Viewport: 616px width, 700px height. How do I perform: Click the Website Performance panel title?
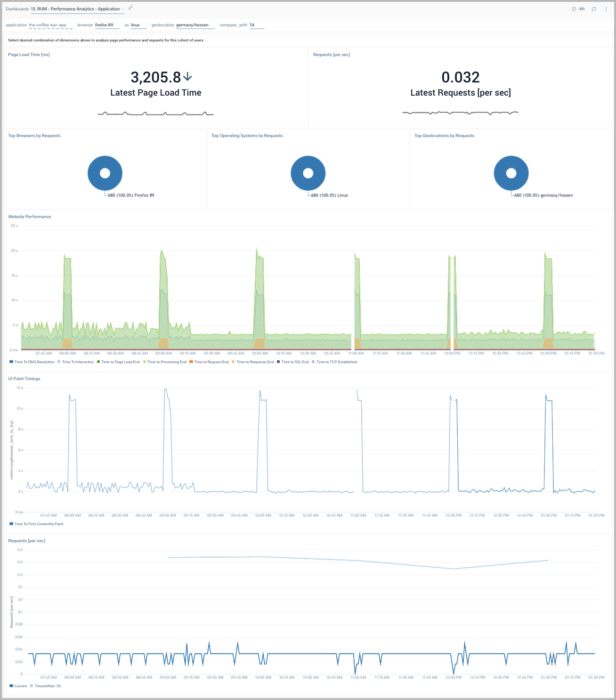[30, 217]
